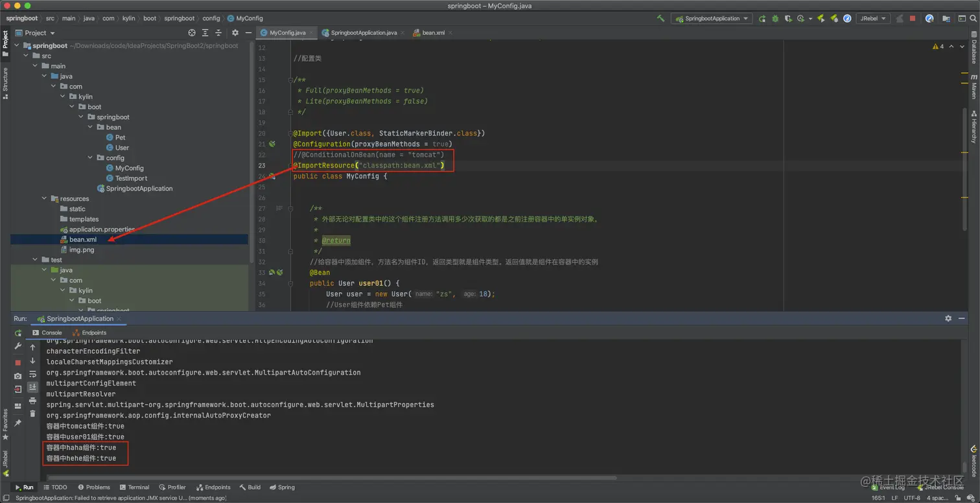Open the Endpoints tab beside Console
The image size is (980, 503).
coord(89,333)
